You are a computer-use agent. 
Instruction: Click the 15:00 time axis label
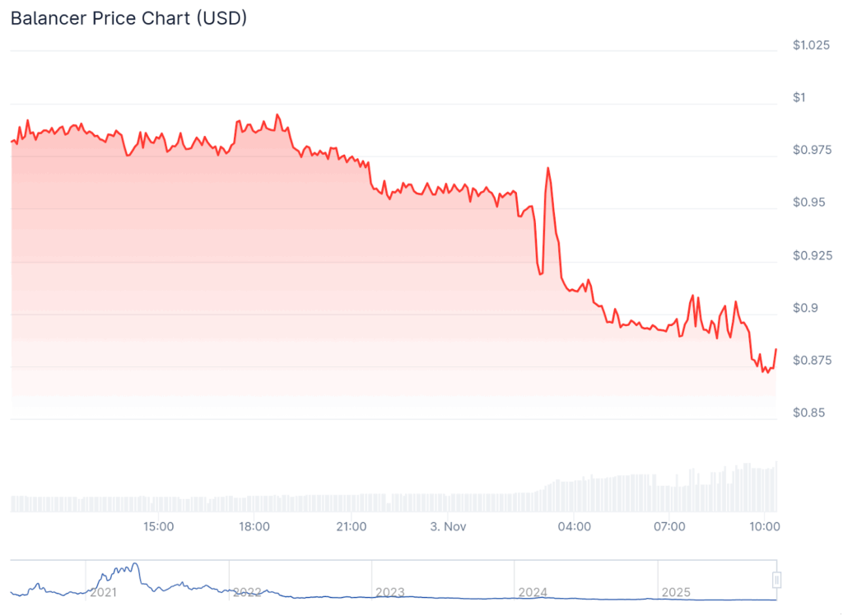click(x=157, y=525)
